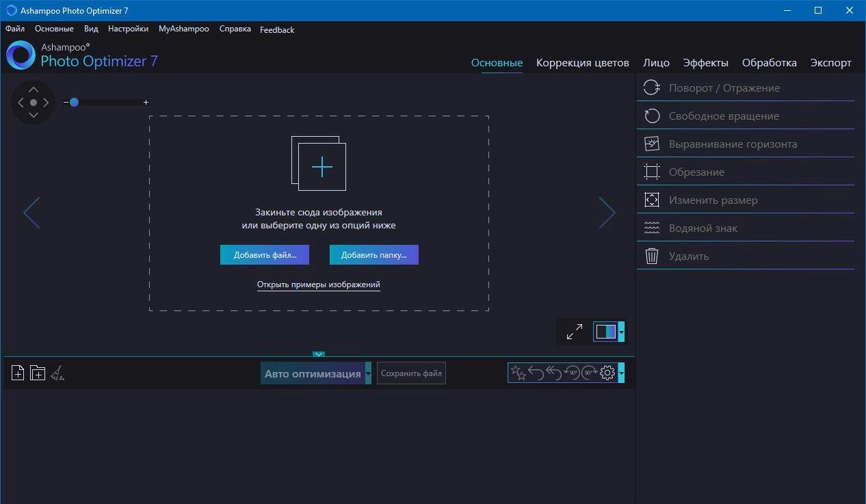Click the Сохранить файл button
The image size is (866, 504).
click(411, 373)
